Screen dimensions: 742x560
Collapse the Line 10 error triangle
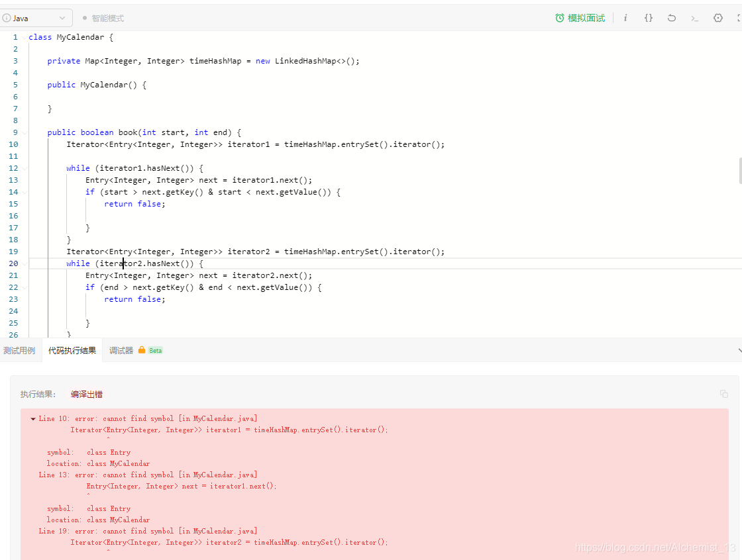pos(33,418)
